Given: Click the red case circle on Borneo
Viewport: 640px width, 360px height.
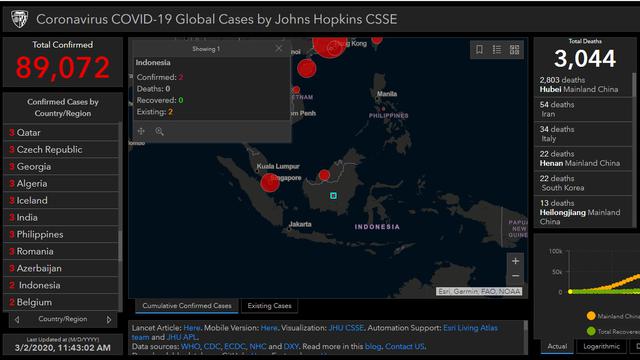Looking at the screenshot, I should pyautogui.click(x=324, y=176).
